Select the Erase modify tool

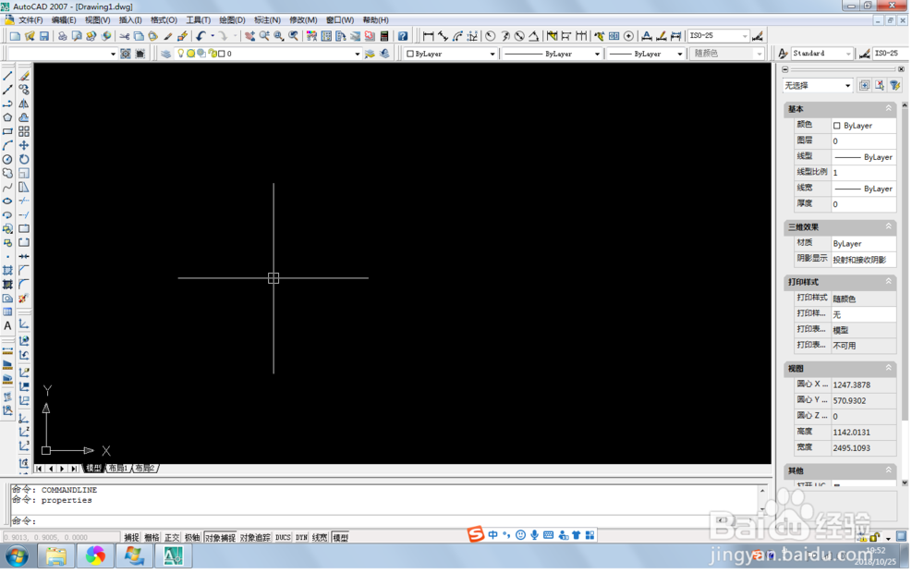tap(24, 76)
